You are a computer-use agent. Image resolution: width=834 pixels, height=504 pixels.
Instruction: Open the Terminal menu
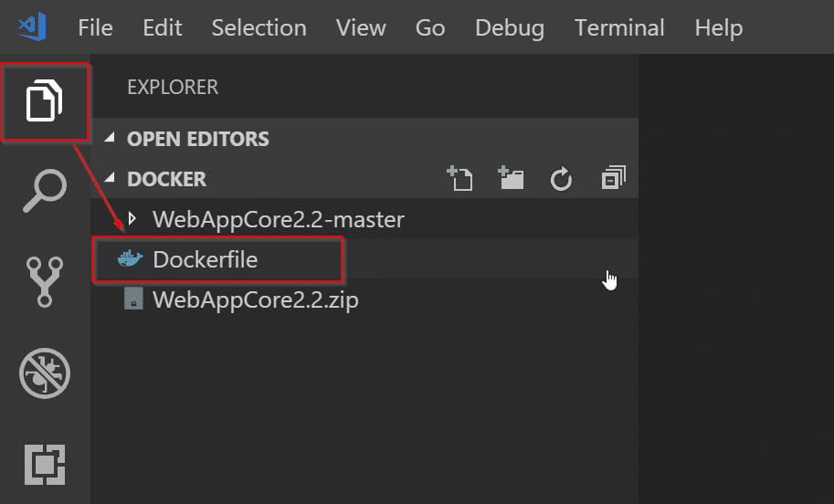click(619, 27)
